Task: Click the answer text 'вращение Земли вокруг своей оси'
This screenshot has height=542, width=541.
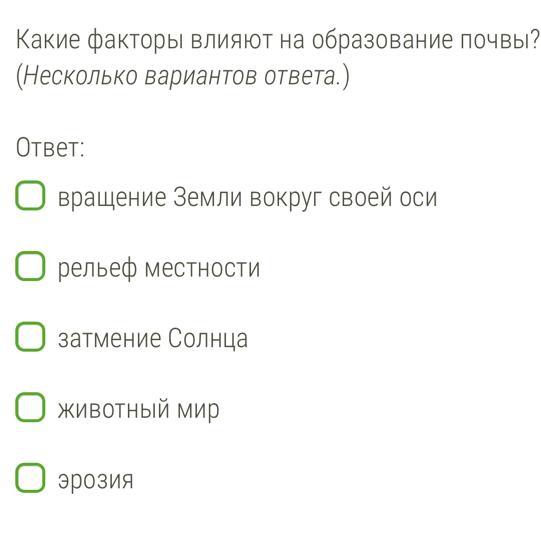Action: coord(248,198)
